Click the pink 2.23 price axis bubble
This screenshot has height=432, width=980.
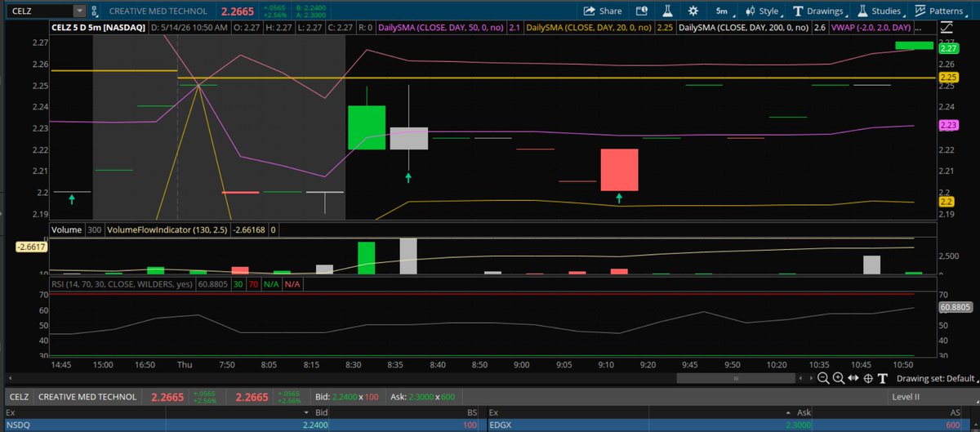tap(948, 125)
